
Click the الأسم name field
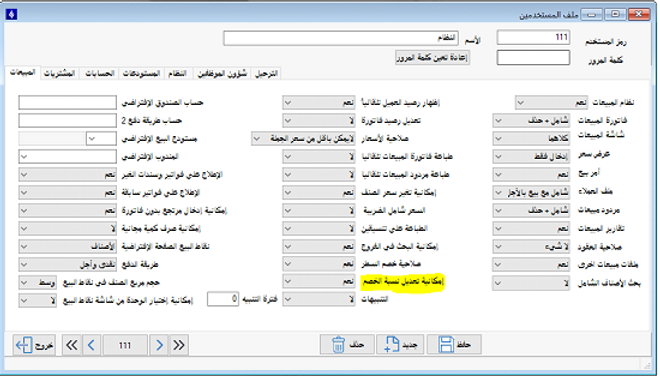(341, 38)
